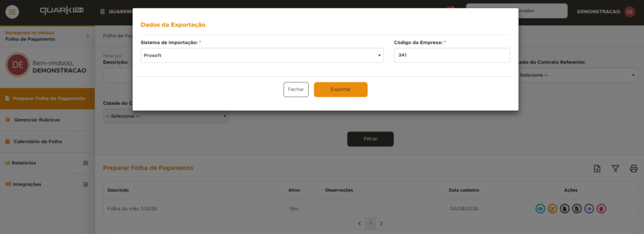
Task: Click the printer icon
Action: coord(634,169)
